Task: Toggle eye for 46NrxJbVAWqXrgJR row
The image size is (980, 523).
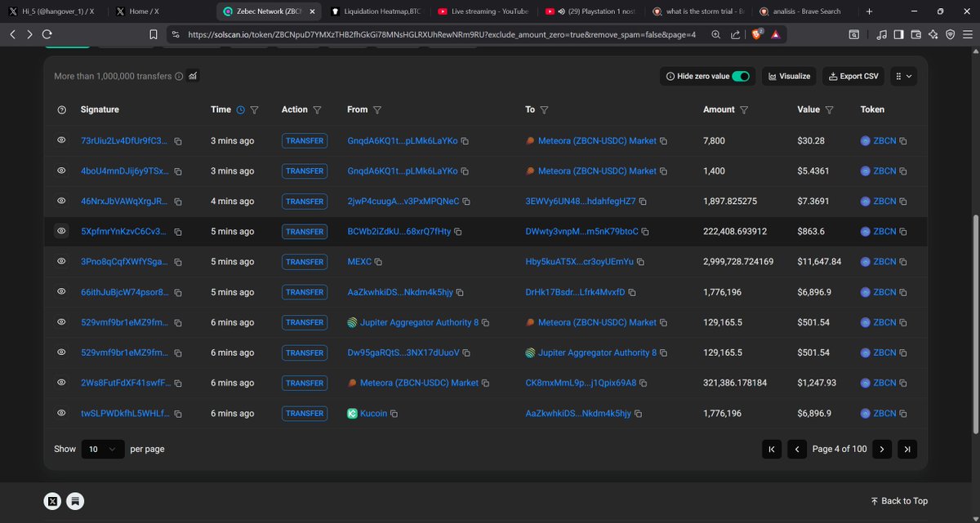Action: click(x=61, y=202)
